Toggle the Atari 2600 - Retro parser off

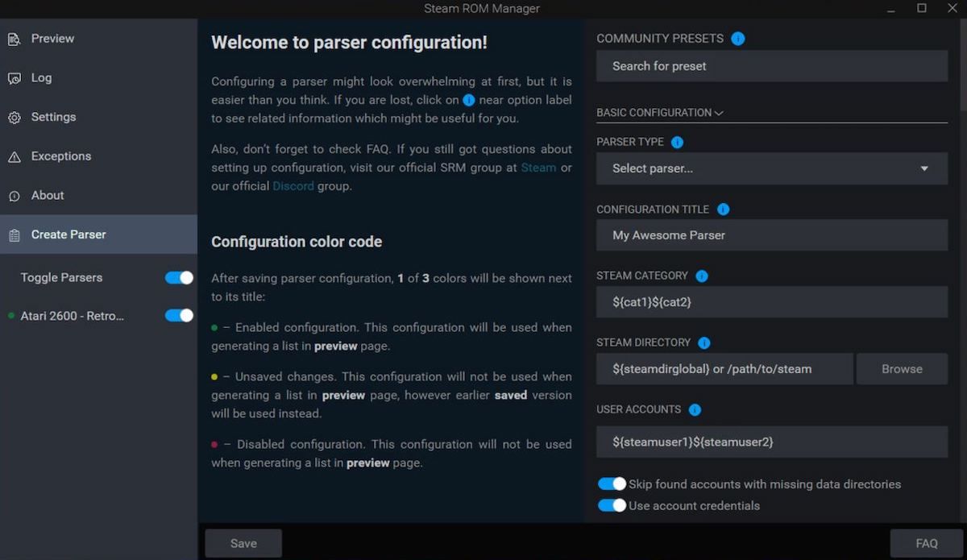coord(178,315)
